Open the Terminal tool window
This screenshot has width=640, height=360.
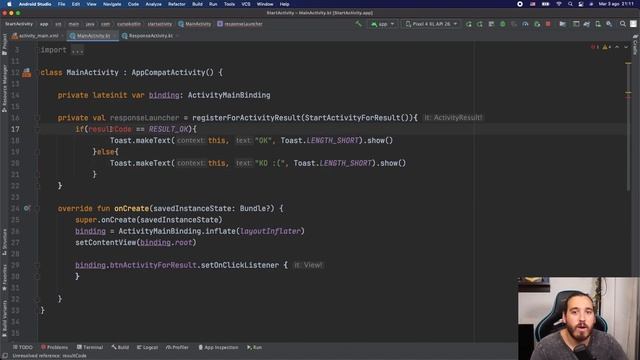tap(90, 347)
